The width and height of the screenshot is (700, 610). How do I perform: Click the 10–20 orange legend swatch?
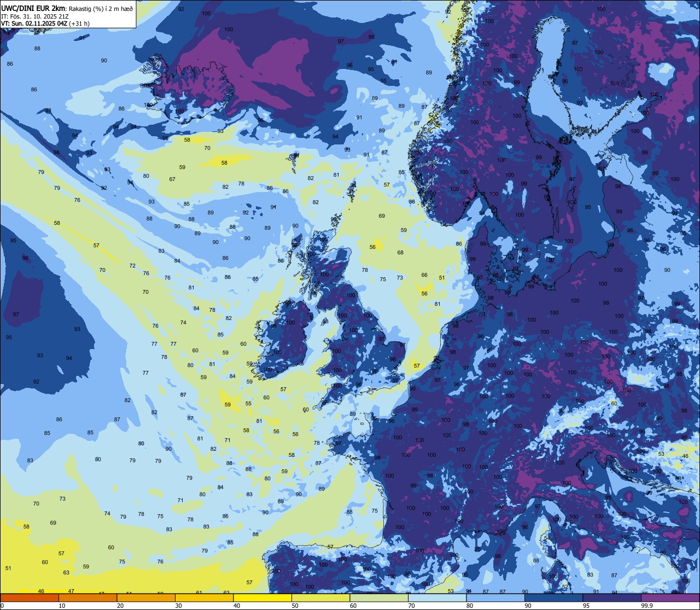87,597
